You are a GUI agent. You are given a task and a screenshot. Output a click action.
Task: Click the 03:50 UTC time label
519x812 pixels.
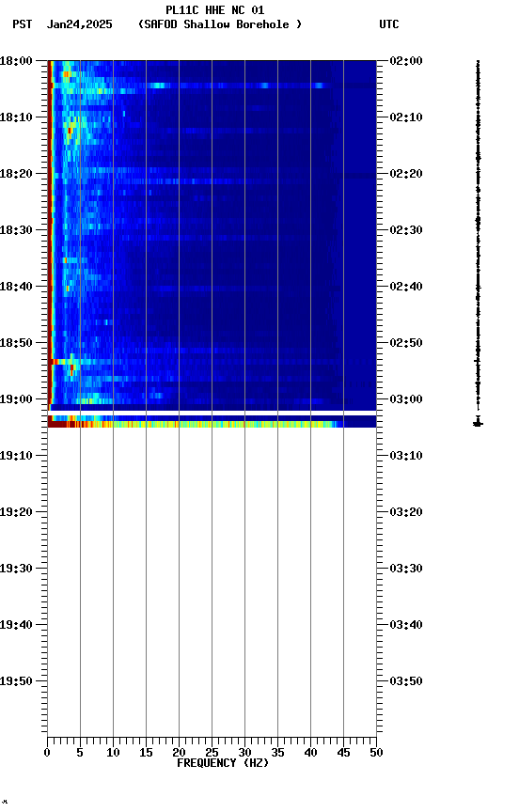pos(406,682)
